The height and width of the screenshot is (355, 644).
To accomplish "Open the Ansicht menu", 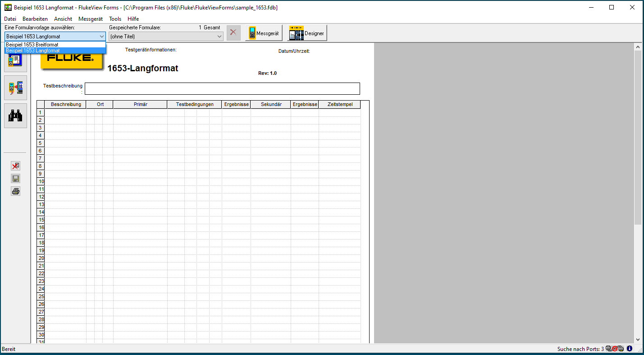I will point(63,19).
